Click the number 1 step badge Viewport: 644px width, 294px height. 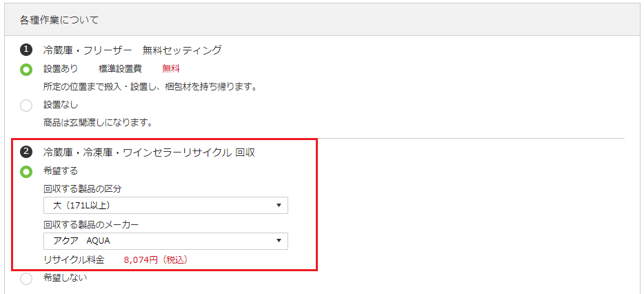click(26, 50)
